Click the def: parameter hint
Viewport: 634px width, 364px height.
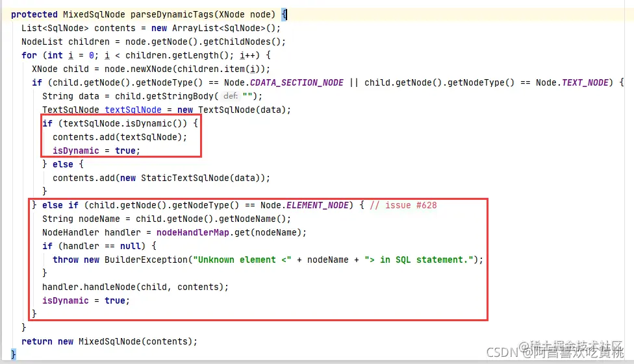(x=231, y=96)
